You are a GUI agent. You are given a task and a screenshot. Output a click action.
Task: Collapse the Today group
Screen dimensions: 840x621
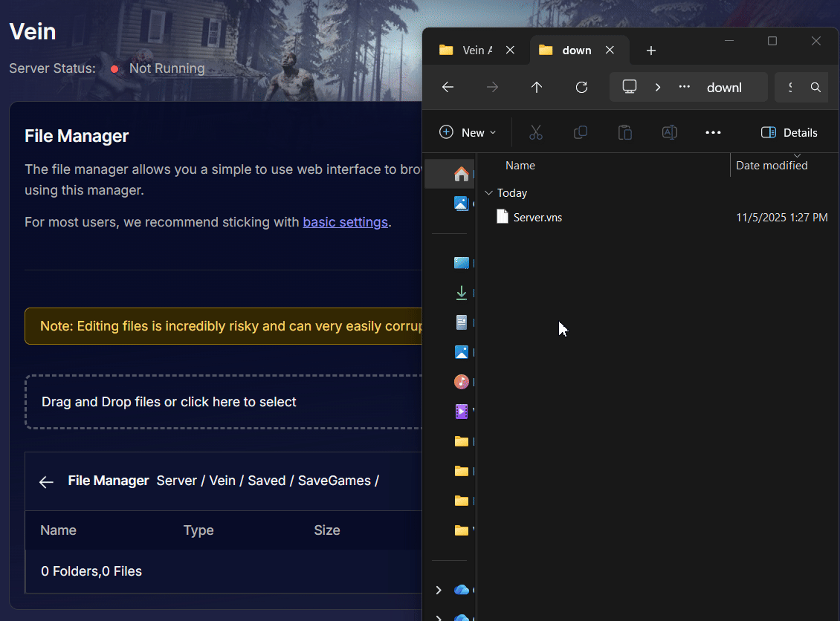pos(488,193)
